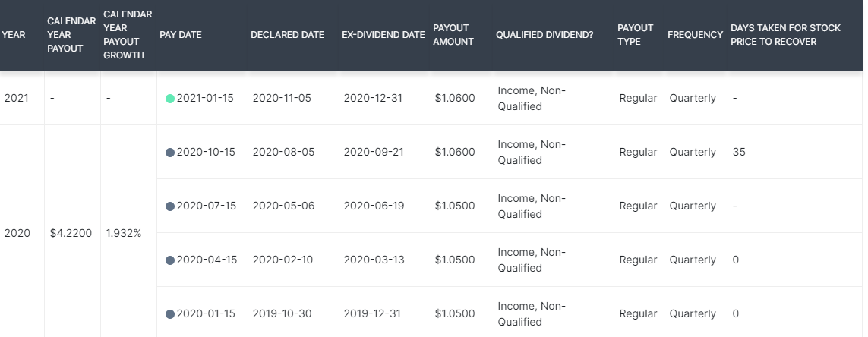Click the Ex-Dividend Date column header

(383, 35)
